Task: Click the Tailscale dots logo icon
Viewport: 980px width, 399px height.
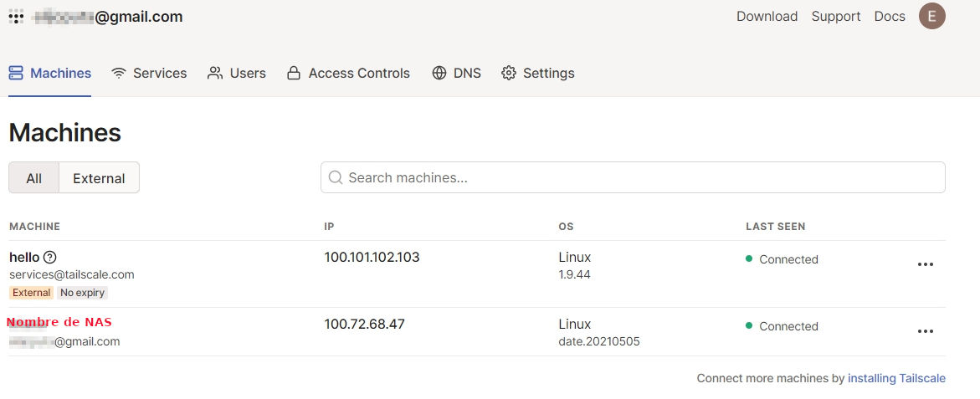Action: (x=16, y=16)
